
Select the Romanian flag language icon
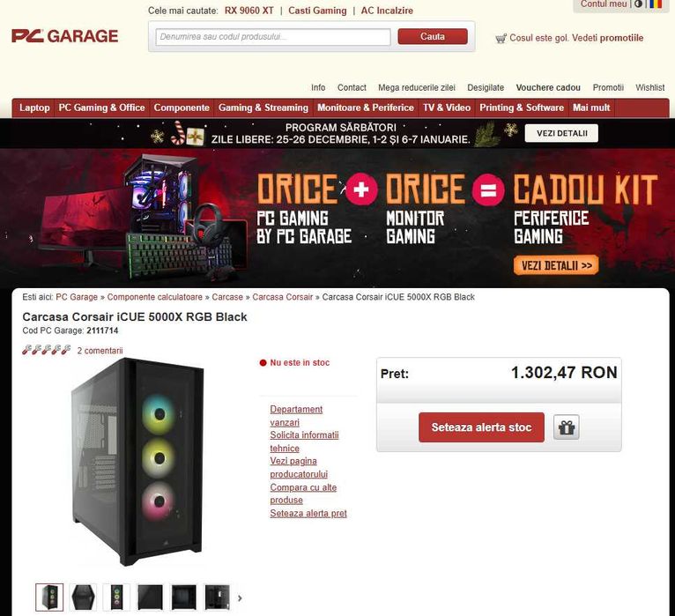[656, 4]
